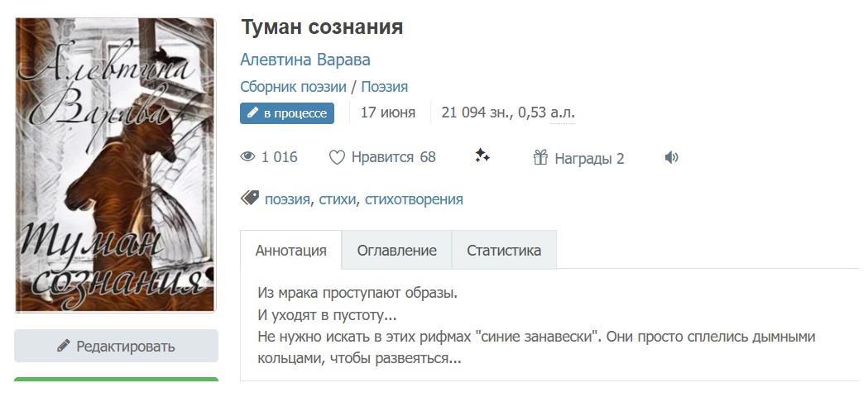The width and height of the screenshot is (868, 402).
Task: Click the «в процессе» status badge
Action: pos(287,112)
